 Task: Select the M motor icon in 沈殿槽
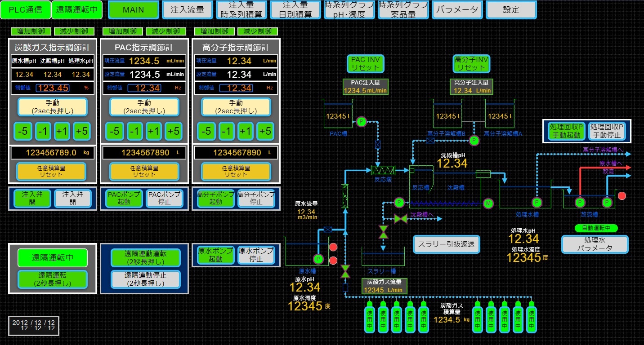click(x=489, y=203)
